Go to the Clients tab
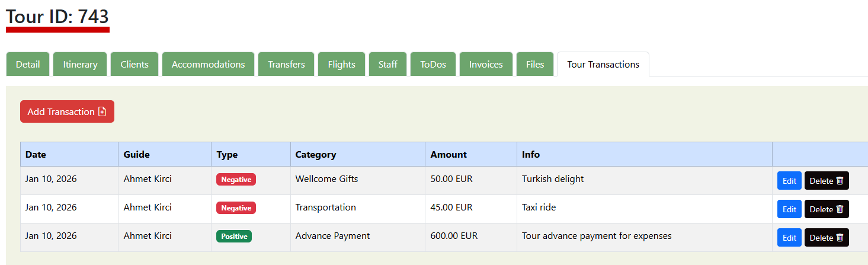This screenshot has width=868, height=265. click(134, 64)
